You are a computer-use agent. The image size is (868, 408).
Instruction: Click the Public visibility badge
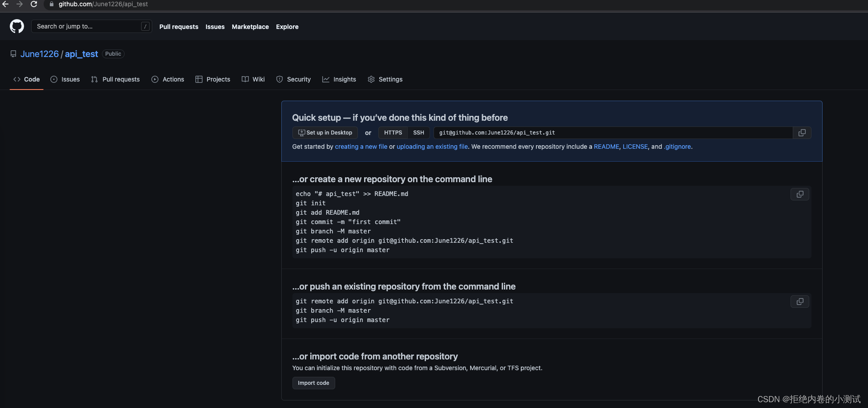(113, 54)
